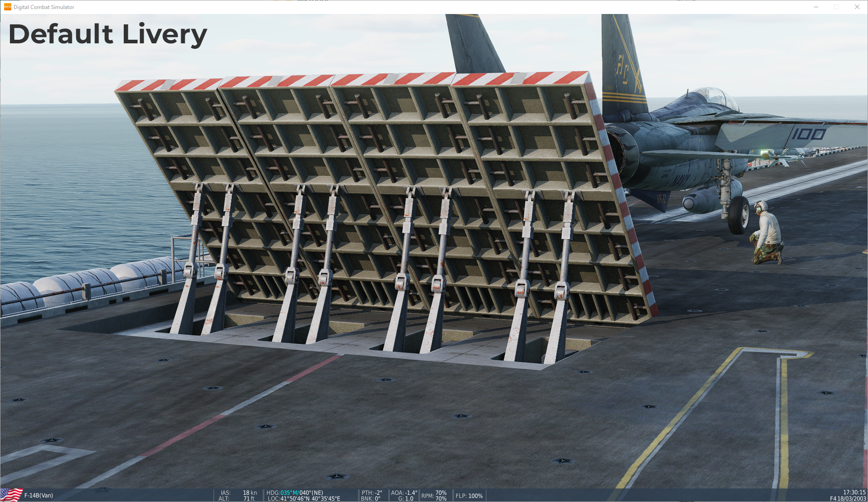Close the Digital Combat Simulator window

pyautogui.click(x=857, y=7)
